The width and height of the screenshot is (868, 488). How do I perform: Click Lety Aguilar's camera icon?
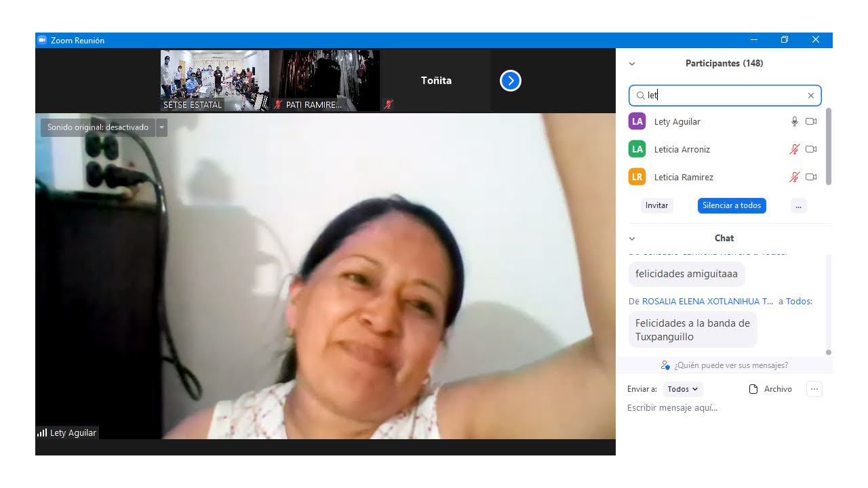[x=811, y=121]
